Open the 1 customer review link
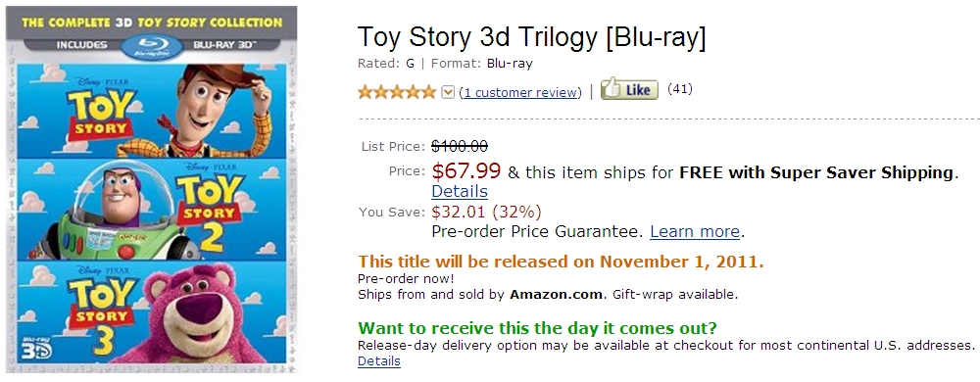The image size is (980, 382). point(520,92)
